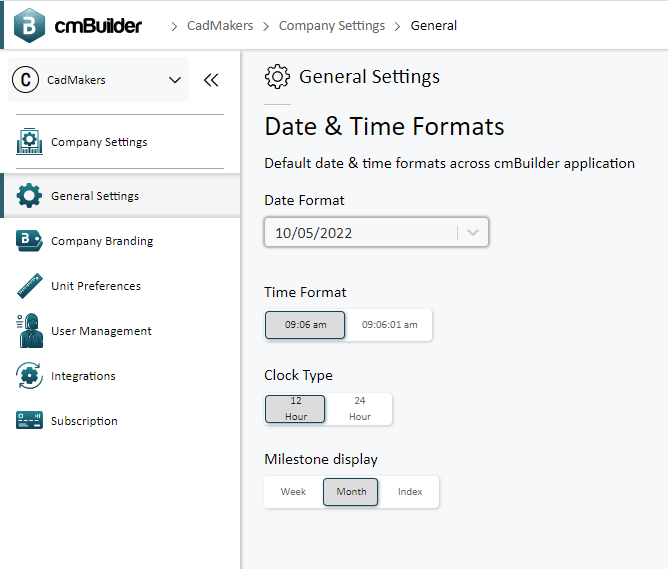Click the cmBuilder wordmark in the header
Viewport: 668px width, 569px height.
pos(98,26)
